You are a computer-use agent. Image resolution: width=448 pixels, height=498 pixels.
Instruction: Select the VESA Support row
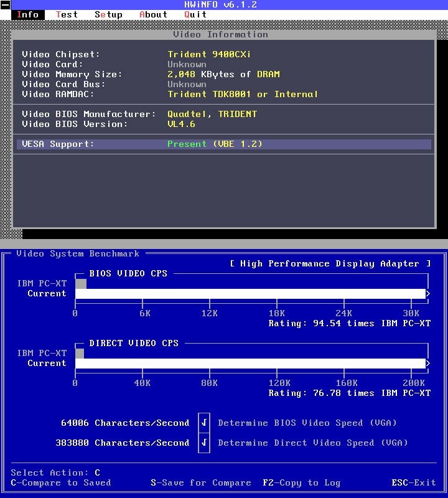[x=224, y=144]
